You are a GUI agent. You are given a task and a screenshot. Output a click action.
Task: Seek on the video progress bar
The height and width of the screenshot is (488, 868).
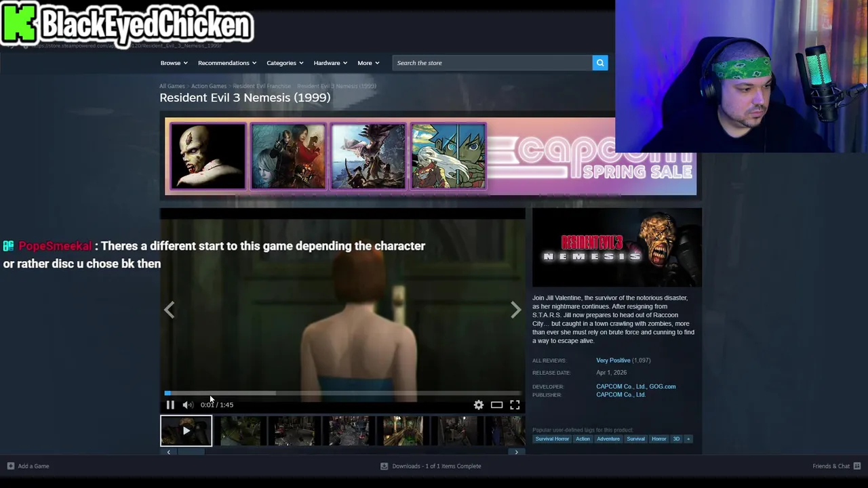(x=342, y=393)
